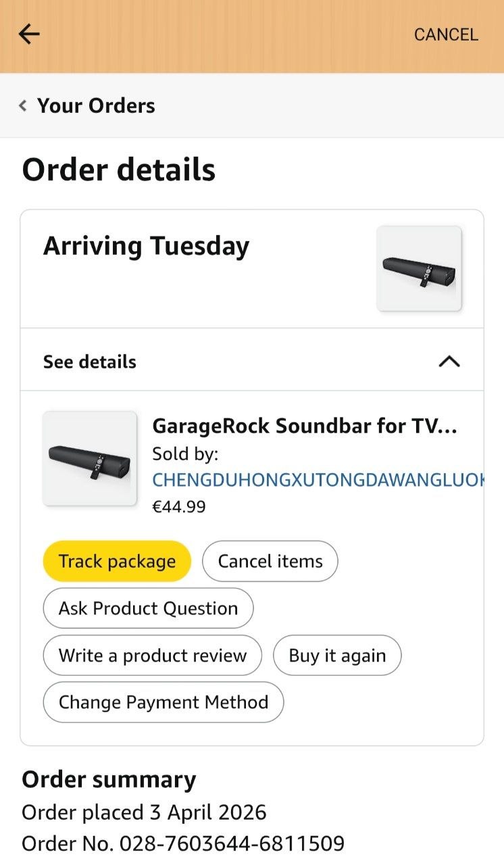Go back to Your Orders
Viewport: 504px width, 865px height.
(96, 105)
